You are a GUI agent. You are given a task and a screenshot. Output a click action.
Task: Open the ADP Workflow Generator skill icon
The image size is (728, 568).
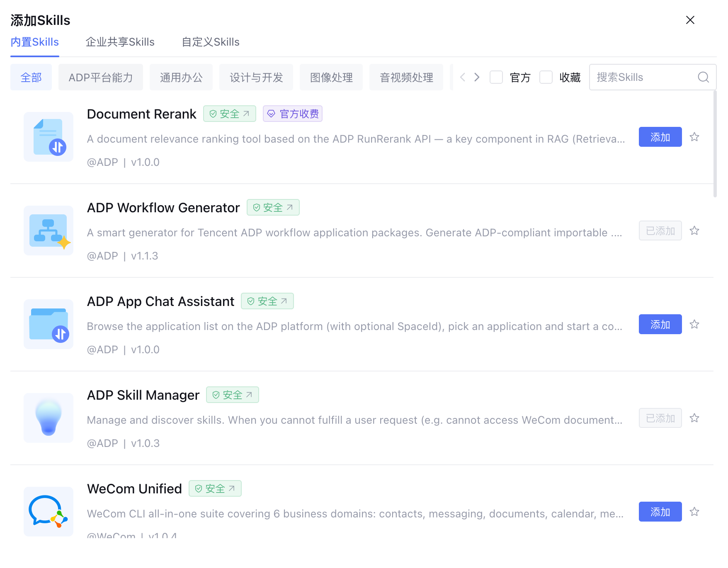click(49, 231)
